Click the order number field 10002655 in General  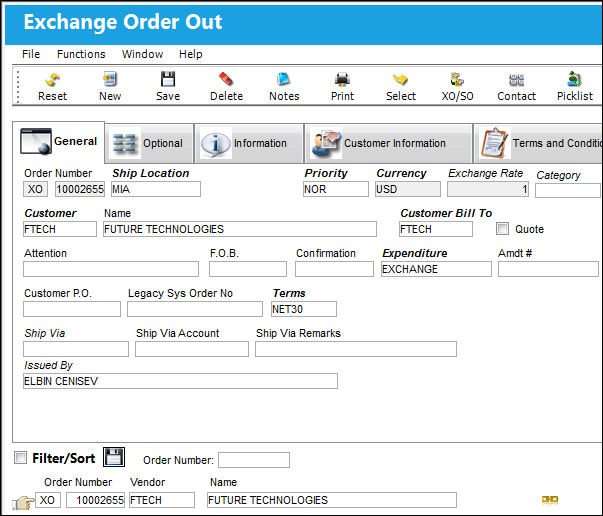[80, 189]
